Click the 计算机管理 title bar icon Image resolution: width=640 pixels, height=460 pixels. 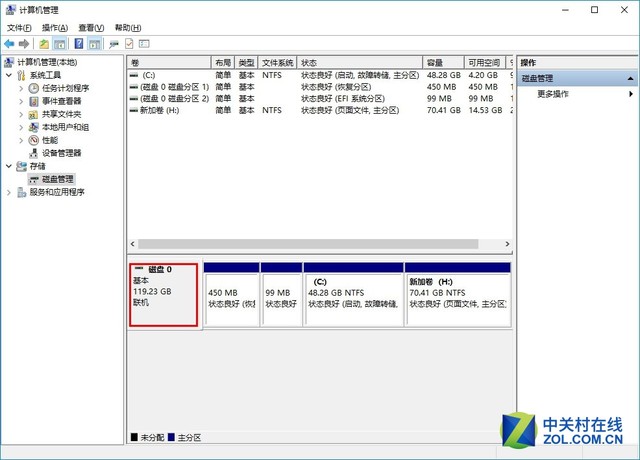tap(11, 10)
